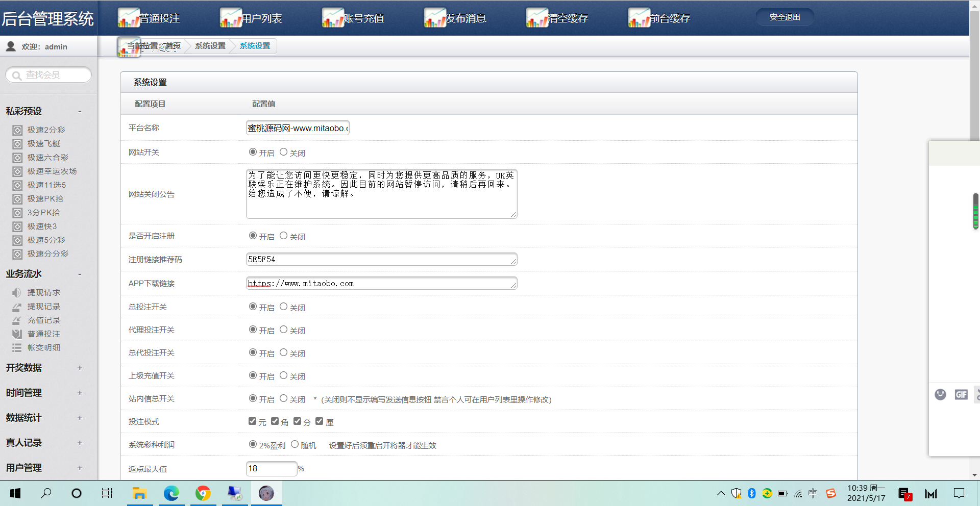Click 系统设置 breadcrumb link
The image size is (980, 506).
point(210,46)
